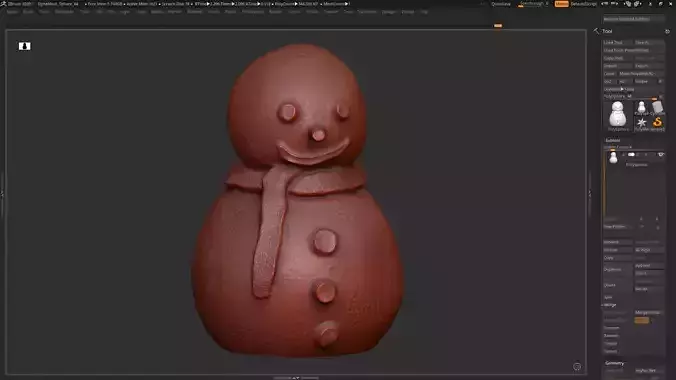The height and width of the screenshot is (380, 676).
Task: Expand the Project subsection
Action: click(610, 343)
